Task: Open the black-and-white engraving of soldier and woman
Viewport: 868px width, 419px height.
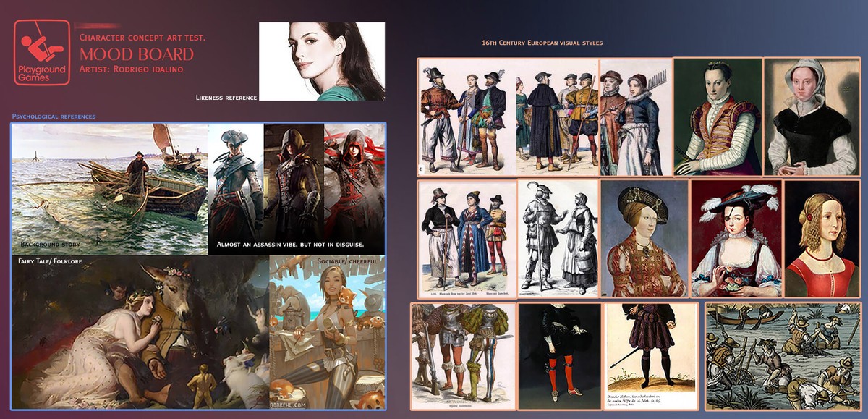Action: pyautogui.click(x=558, y=238)
